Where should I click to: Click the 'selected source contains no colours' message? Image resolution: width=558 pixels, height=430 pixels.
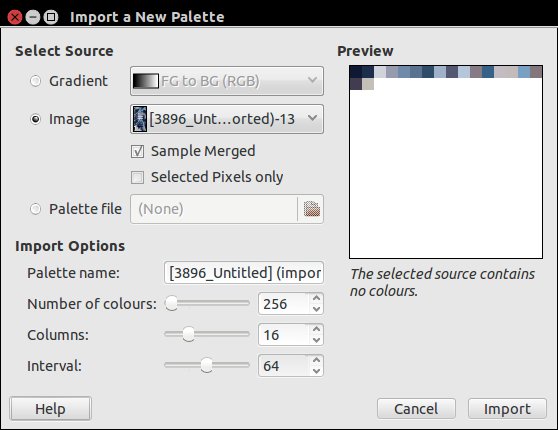coord(442,283)
